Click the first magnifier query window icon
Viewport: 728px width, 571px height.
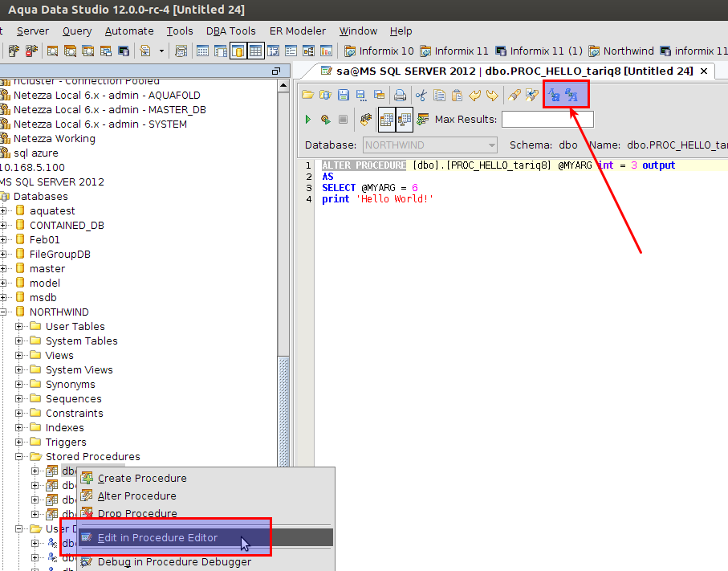tap(52, 51)
